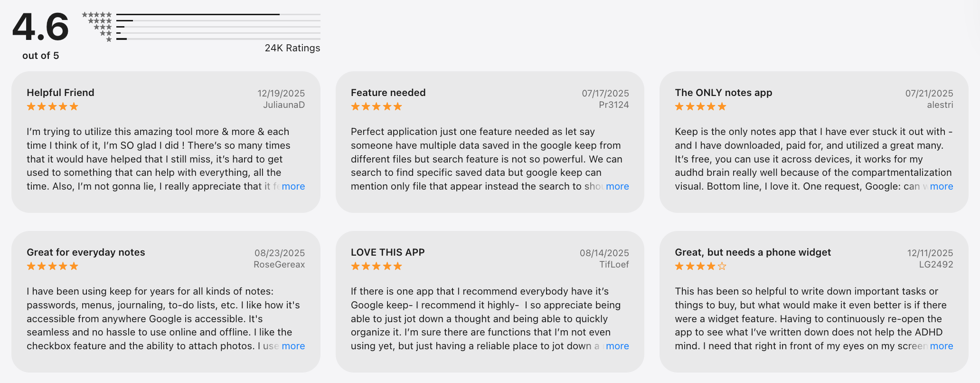Viewport: 980px width, 383px height.
Task: Expand JuliaunaD's review with its more link
Action: click(x=293, y=186)
